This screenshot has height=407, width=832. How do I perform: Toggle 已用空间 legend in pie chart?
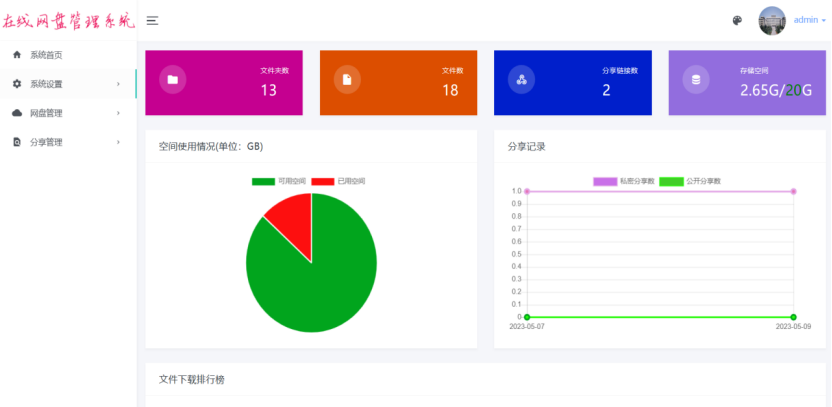pos(337,181)
